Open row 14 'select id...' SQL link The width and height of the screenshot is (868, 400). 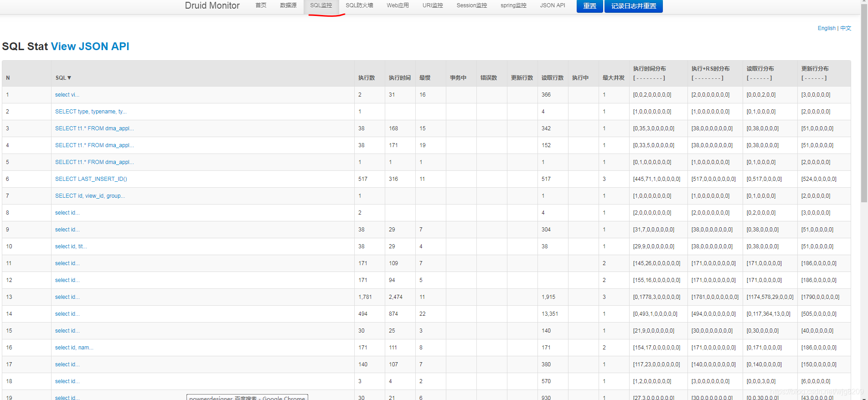point(67,314)
